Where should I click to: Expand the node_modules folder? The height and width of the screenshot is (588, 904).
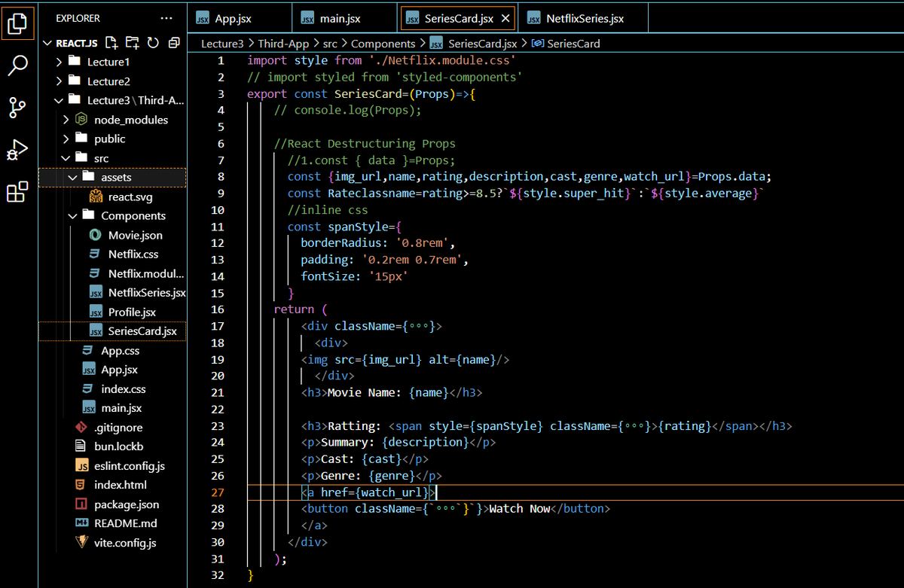[x=131, y=120]
